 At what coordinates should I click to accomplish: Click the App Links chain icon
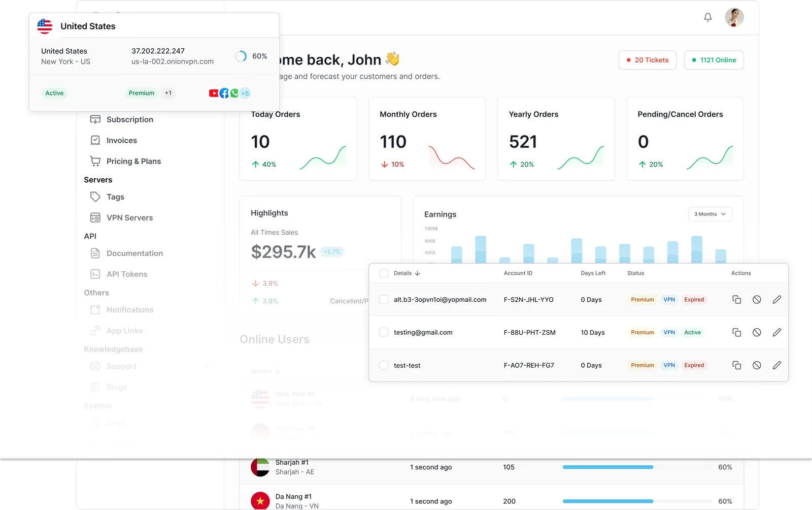[x=95, y=330]
